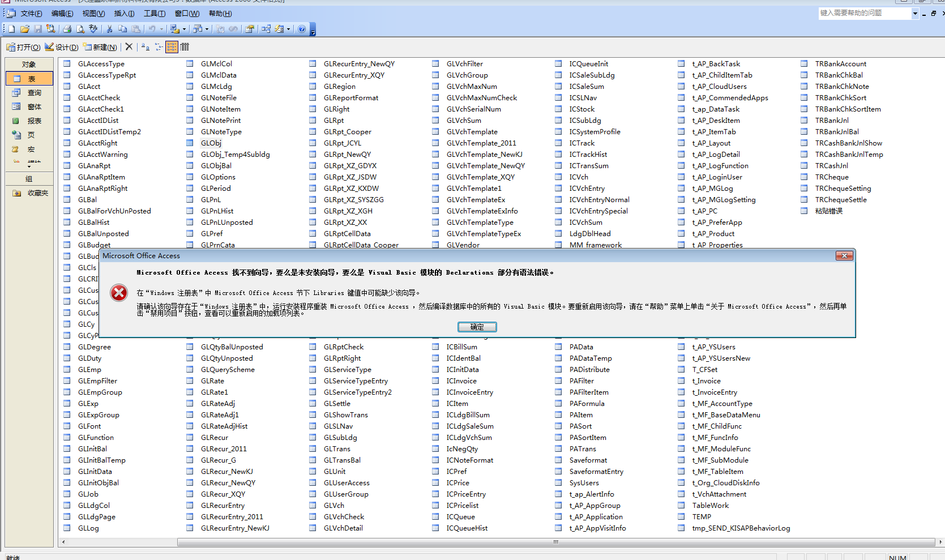Click the Help question mark icon
945x560 pixels.
click(x=302, y=29)
